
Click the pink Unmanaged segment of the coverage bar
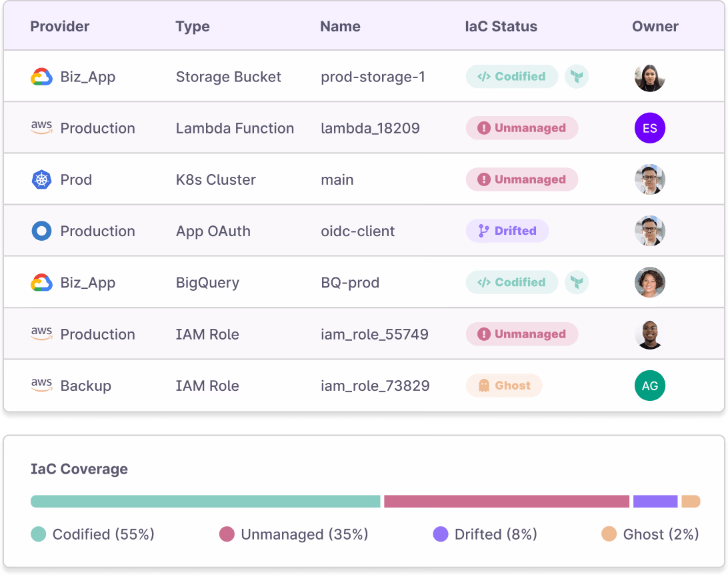(507, 501)
